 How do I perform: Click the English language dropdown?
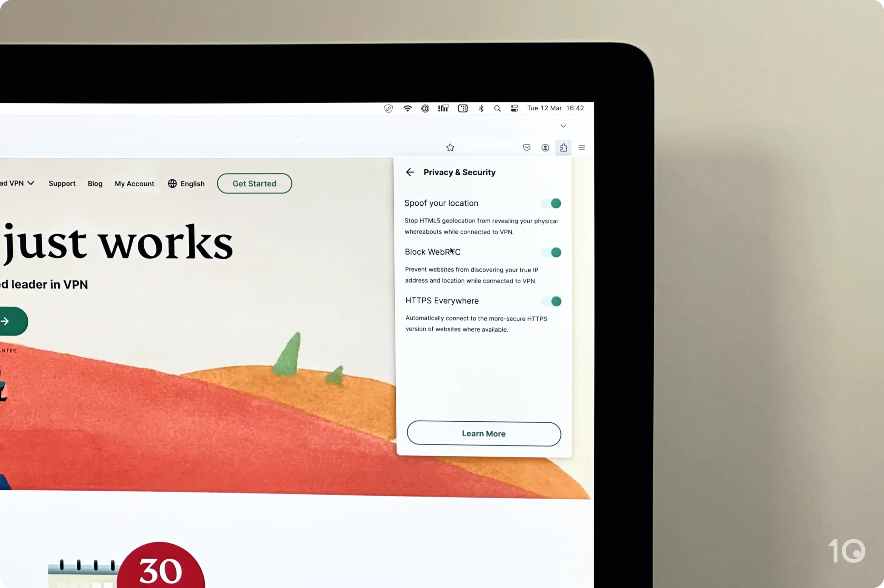point(186,183)
